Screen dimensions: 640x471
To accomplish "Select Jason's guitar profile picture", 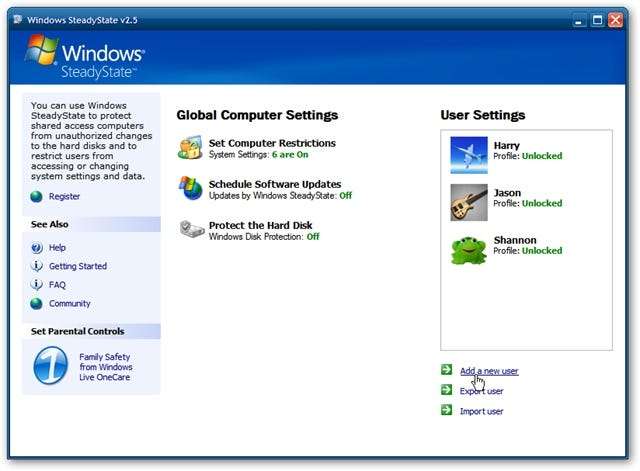I will point(469,202).
